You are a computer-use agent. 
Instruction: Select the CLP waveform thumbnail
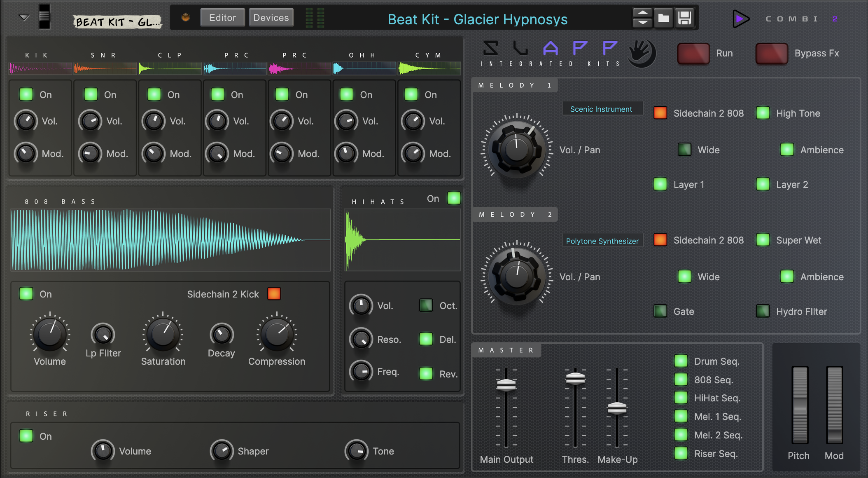(x=170, y=68)
